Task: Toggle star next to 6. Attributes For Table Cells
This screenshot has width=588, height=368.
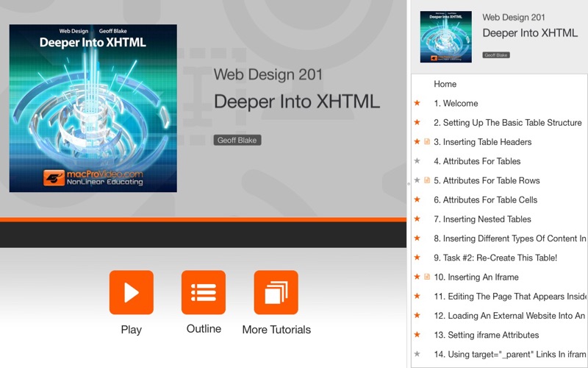Action: click(x=417, y=199)
